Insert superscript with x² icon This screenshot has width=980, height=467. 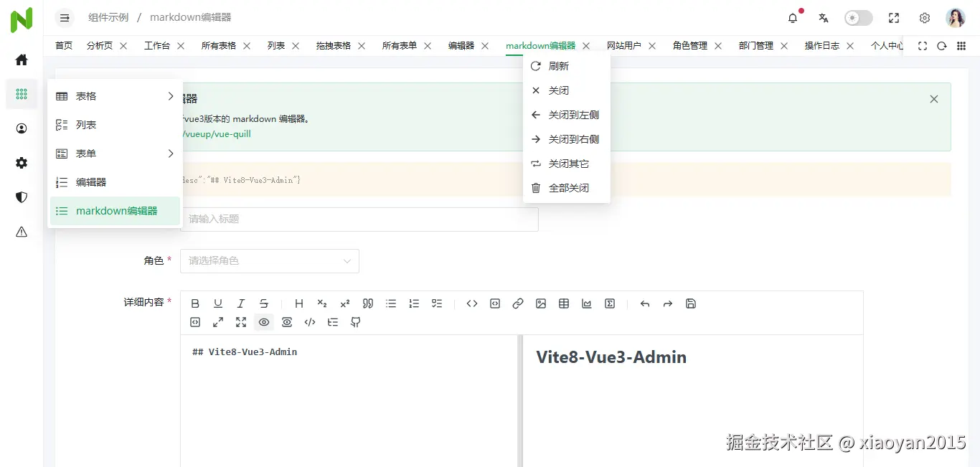pos(345,303)
